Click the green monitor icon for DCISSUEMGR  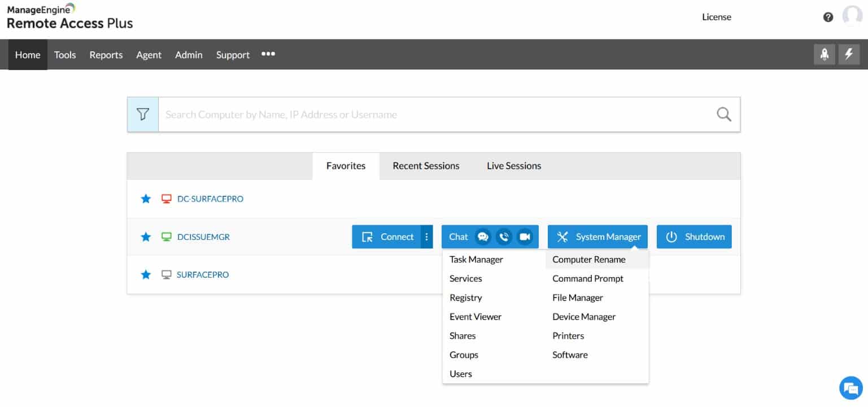pos(166,237)
